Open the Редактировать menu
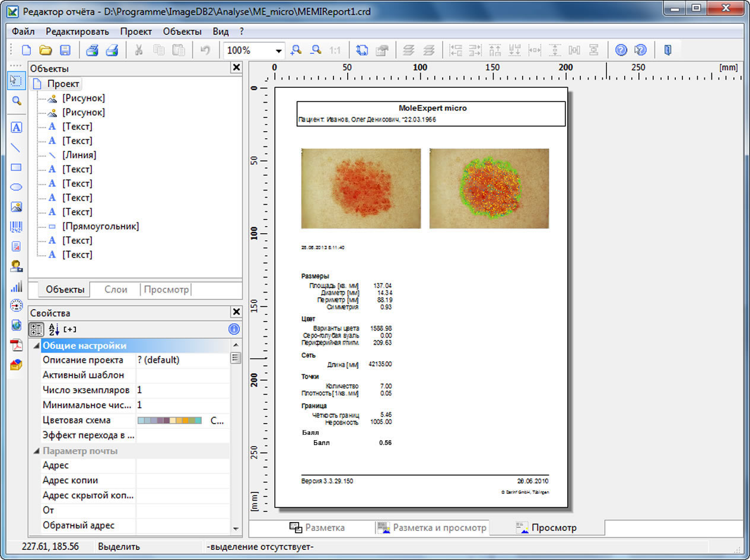This screenshot has height=560, width=750. click(x=77, y=31)
